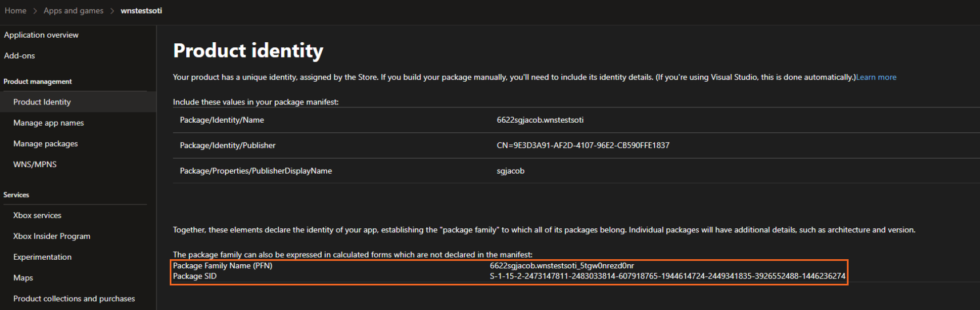Click the Package Family Name value
Screen dimensions: 980x310
point(562,266)
